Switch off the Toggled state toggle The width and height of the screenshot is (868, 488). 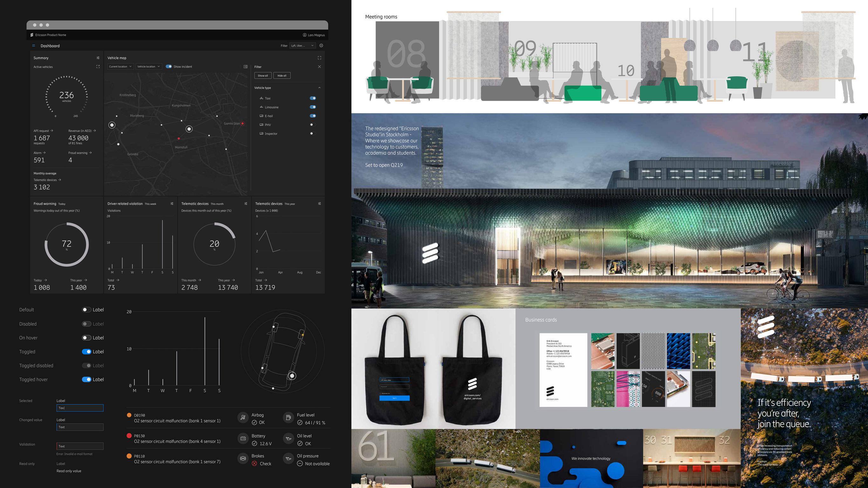[86, 352]
